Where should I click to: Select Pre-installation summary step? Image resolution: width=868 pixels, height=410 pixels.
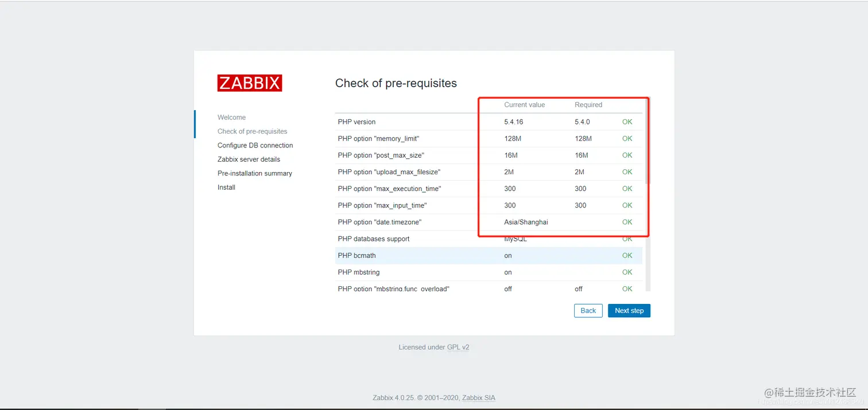pos(255,173)
